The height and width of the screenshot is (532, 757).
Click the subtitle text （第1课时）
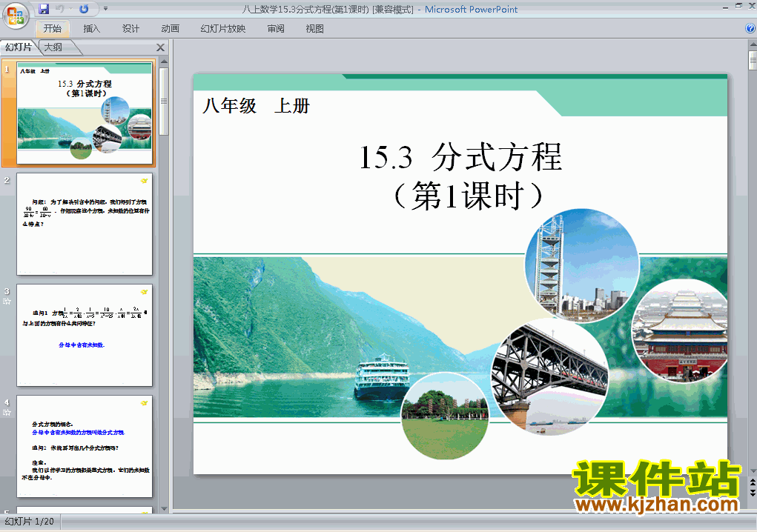[467, 196]
